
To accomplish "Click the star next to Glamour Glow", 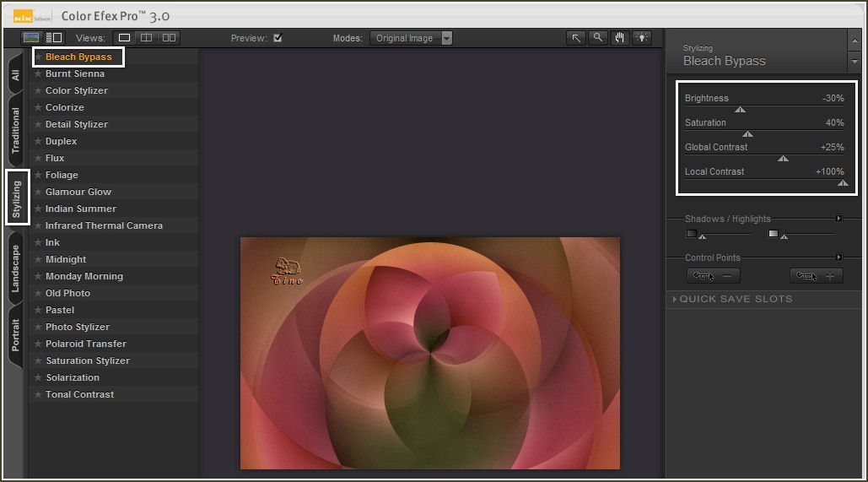I will (38, 192).
